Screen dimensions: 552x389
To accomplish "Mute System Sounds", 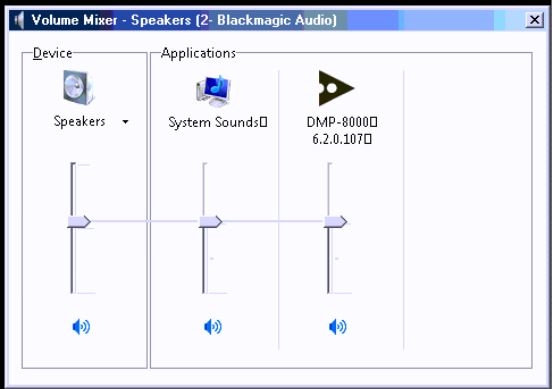I will tap(213, 327).
